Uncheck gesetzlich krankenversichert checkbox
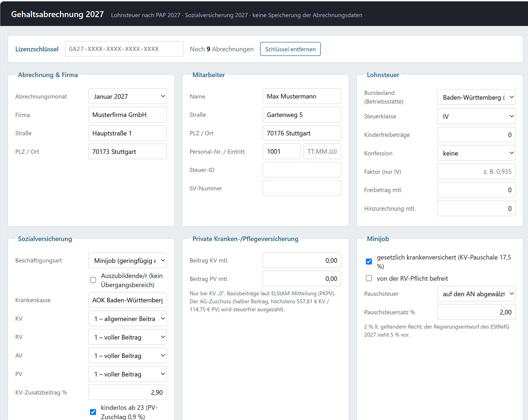Viewport: 528px width, 420px height. 369,262
